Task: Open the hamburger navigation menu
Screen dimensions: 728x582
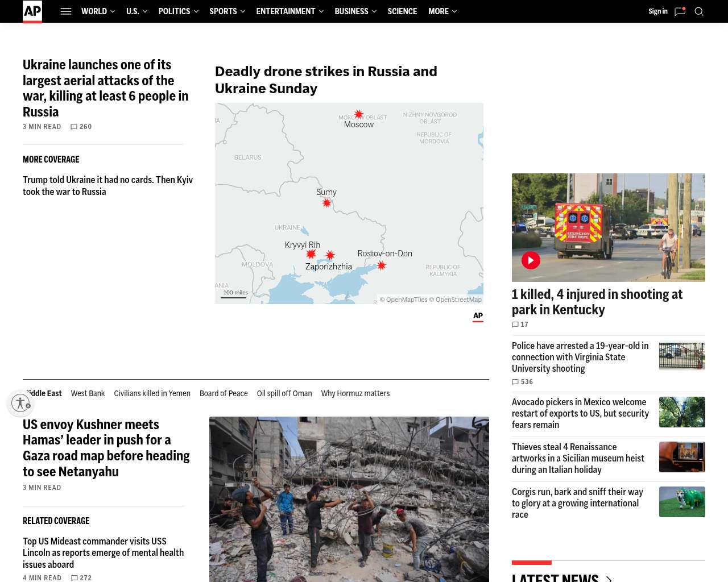Action: click(x=66, y=11)
